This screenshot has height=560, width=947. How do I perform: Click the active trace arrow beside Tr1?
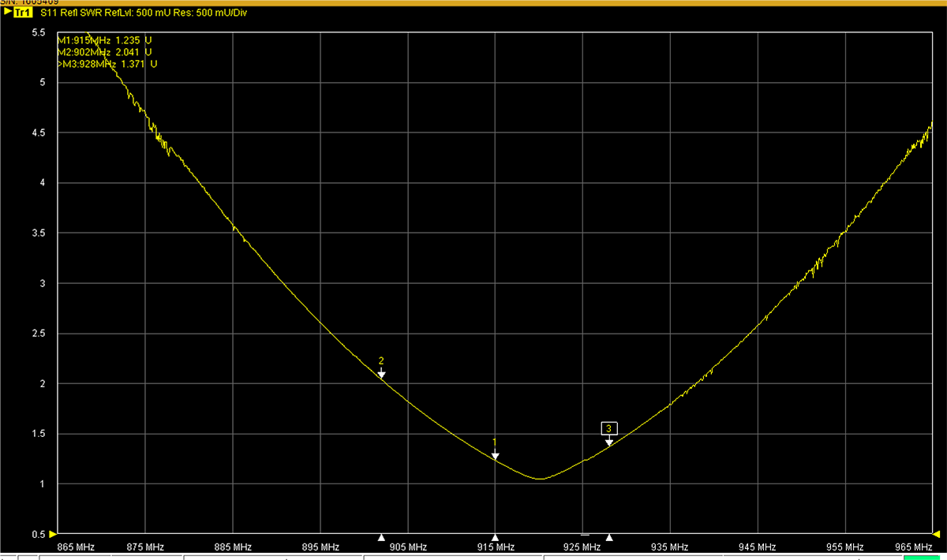click(x=8, y=13)
